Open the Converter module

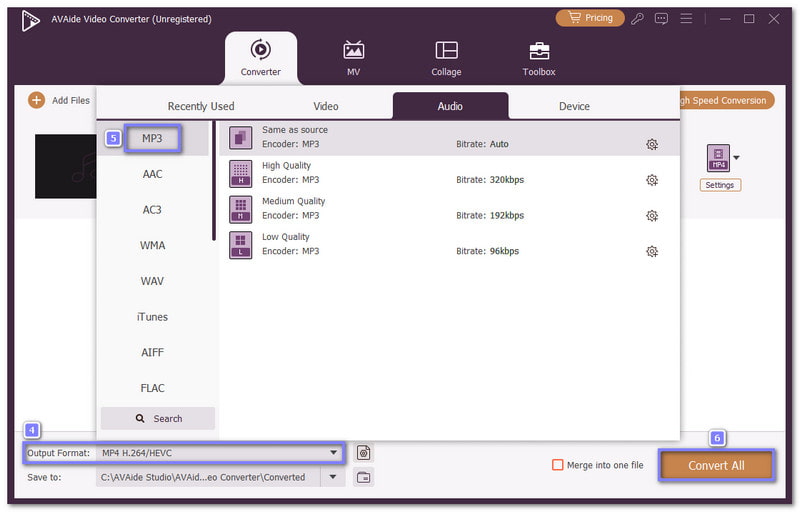pyautogui.click(x=260, y=57)
